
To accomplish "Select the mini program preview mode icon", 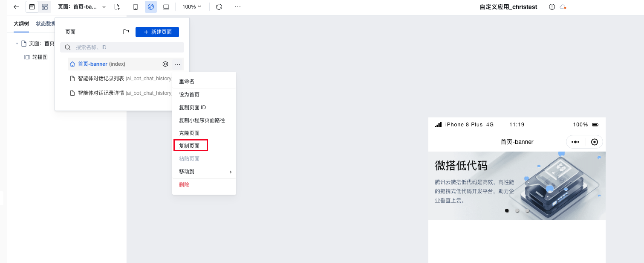I will pyautogui.click(x=151, y=7).
